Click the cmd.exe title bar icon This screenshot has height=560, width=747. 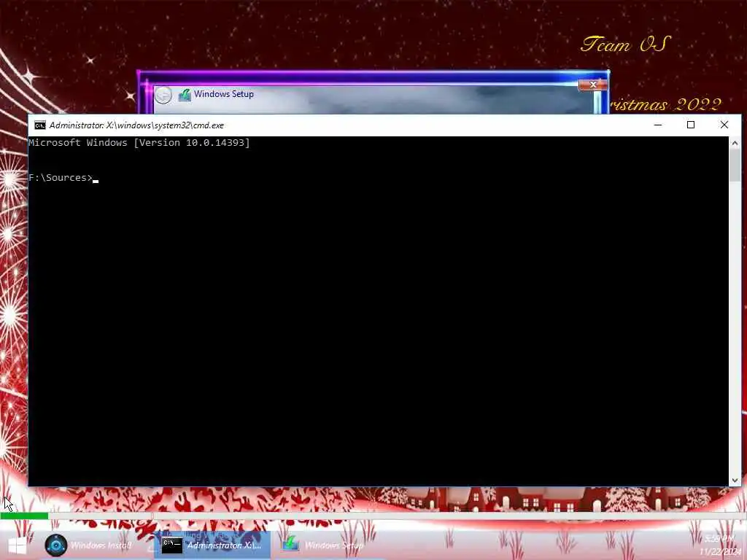[40, 125]
